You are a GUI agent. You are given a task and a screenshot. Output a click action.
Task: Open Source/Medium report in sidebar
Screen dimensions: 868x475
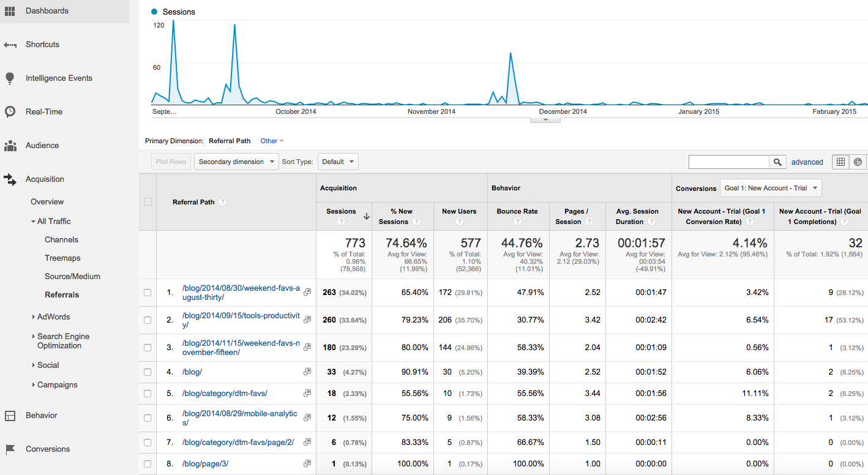[x=72, y=277]
